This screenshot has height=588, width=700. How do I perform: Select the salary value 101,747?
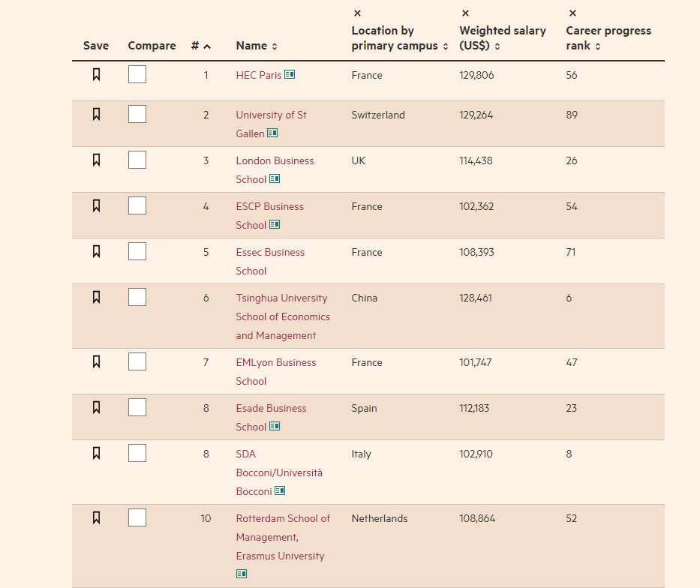point(476,362)
